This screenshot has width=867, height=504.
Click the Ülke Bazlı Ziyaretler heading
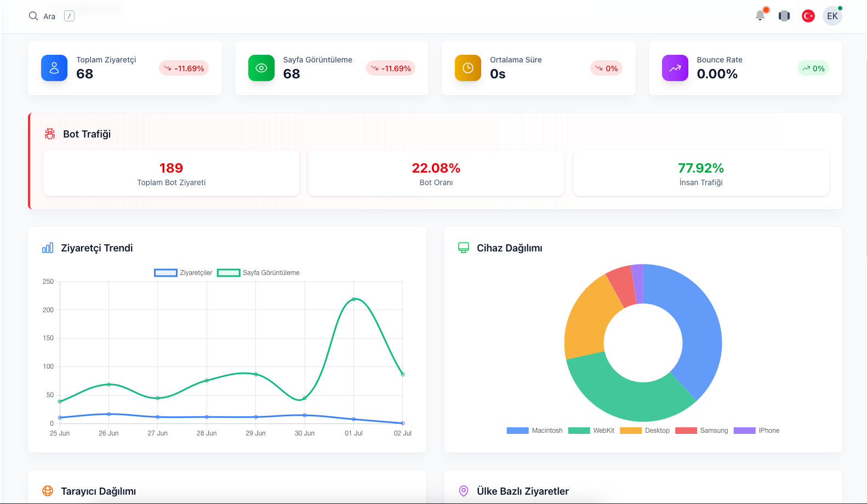point(523,491)
